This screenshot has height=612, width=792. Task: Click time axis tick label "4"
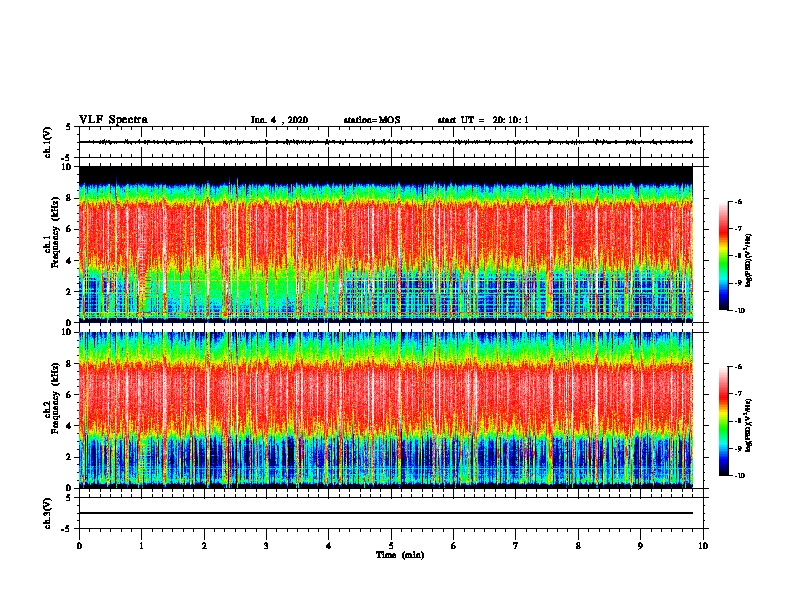tap(329, 546)
